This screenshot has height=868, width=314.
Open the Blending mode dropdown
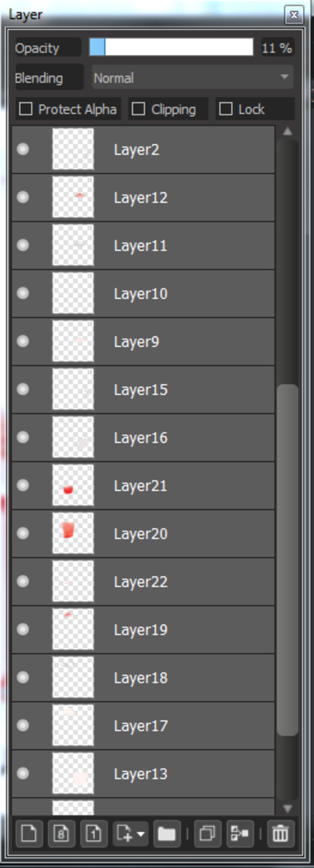pos(193,78)
